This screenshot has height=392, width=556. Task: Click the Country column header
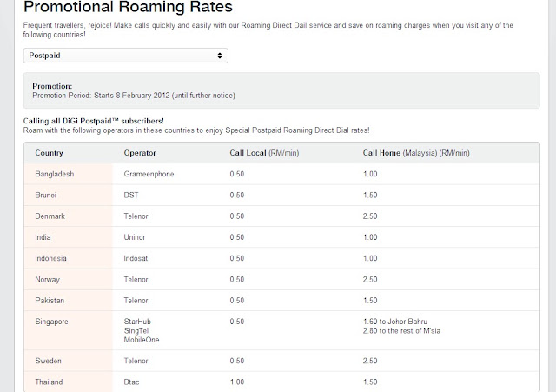(49, 153)
